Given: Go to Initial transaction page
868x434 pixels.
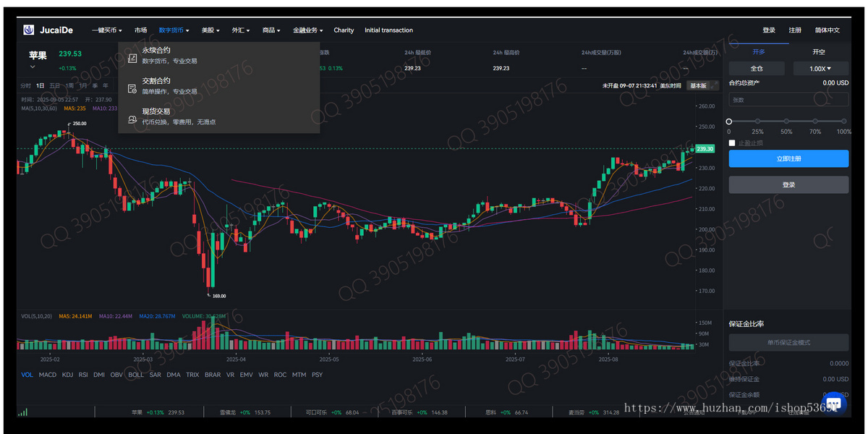Looking at the screenshot, I should point(388,30).
